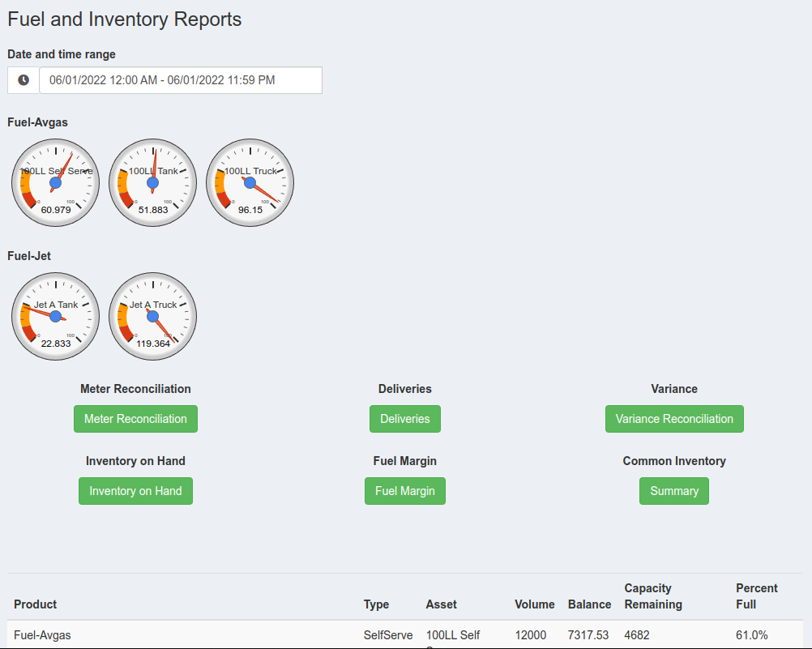View the Inventory on Hand report

tap(135, 491)
